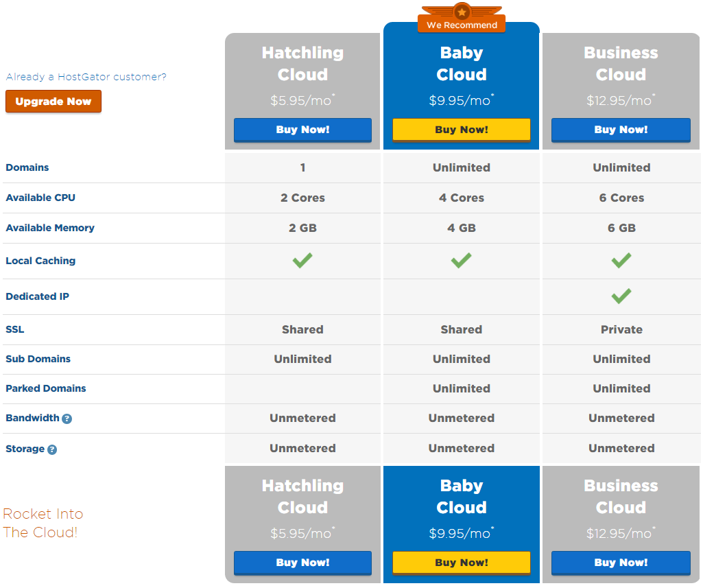Click the top $12.95/mo price
The height and width of the screenshot is (588, 703).
(621, 100)
